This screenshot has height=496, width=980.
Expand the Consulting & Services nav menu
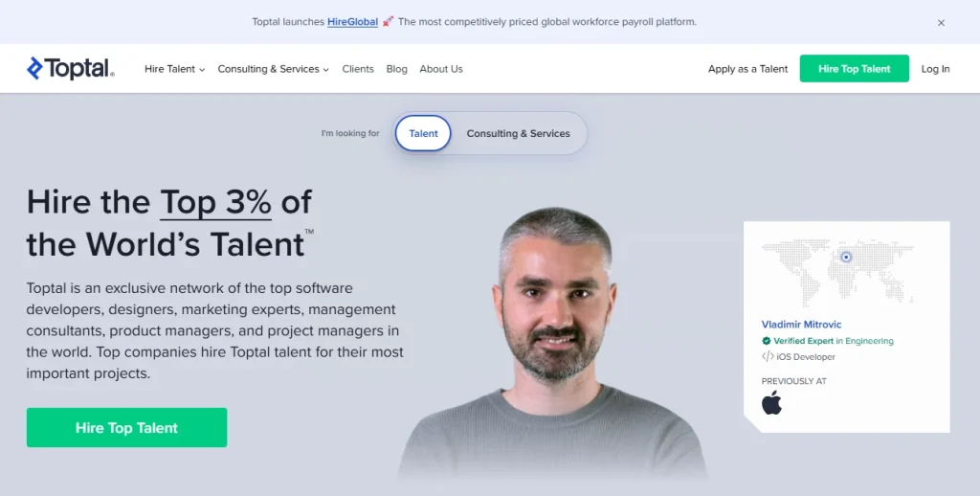tap(273, 69)
